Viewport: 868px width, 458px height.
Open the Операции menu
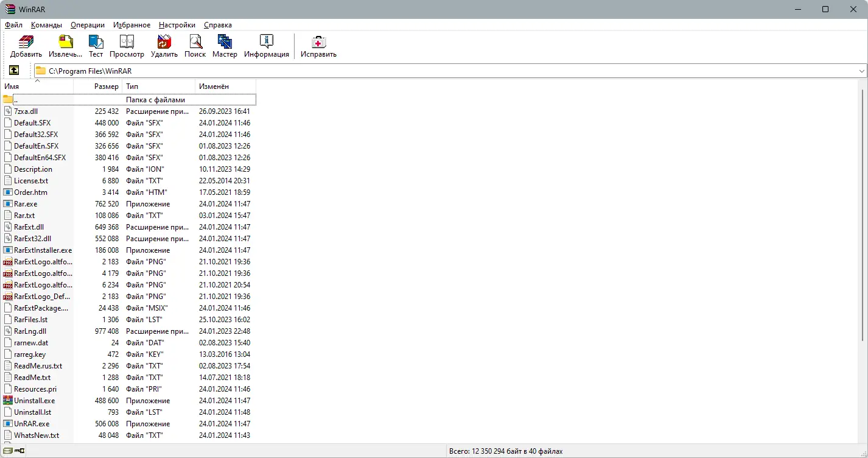[88, 25]
